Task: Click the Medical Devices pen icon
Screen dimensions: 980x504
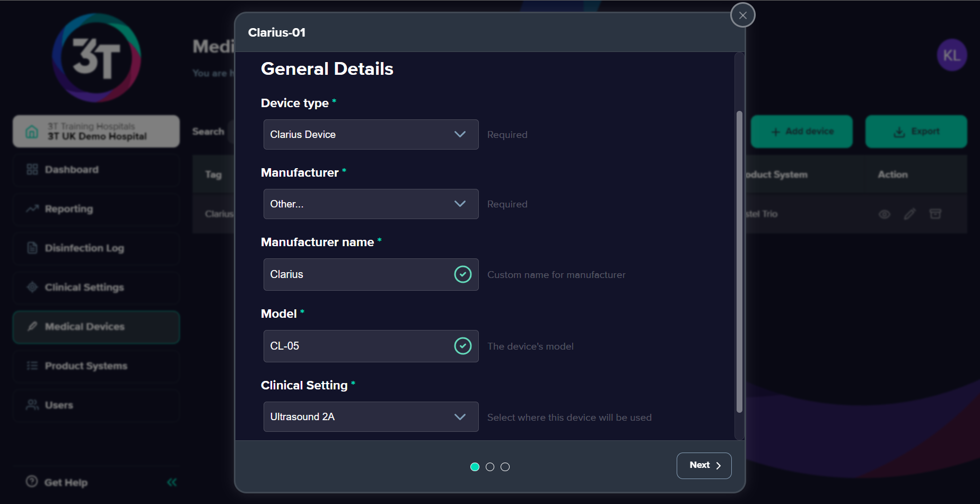Action: coord(32,326)
